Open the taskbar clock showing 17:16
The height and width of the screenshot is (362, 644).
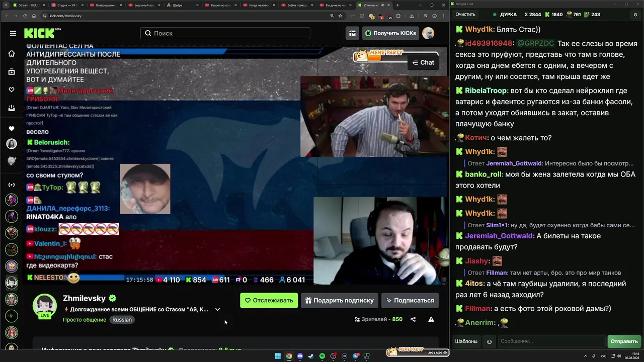pos(631,356)
